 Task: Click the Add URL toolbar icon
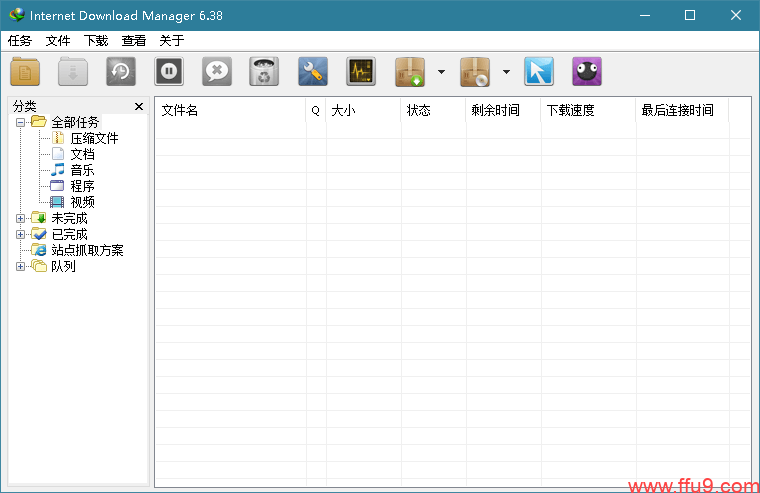point(25,72)
